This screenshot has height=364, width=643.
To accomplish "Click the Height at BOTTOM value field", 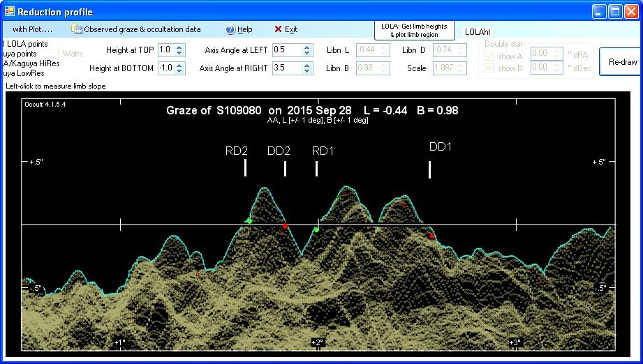I will pyautogui.click(x=165, y=68).
